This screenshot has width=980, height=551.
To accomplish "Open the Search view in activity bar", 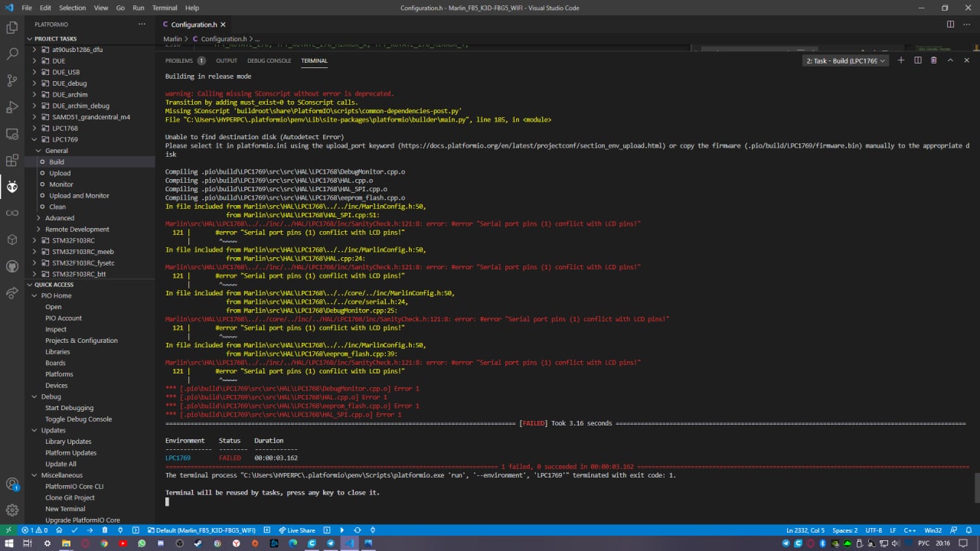I will pos(12,54).
